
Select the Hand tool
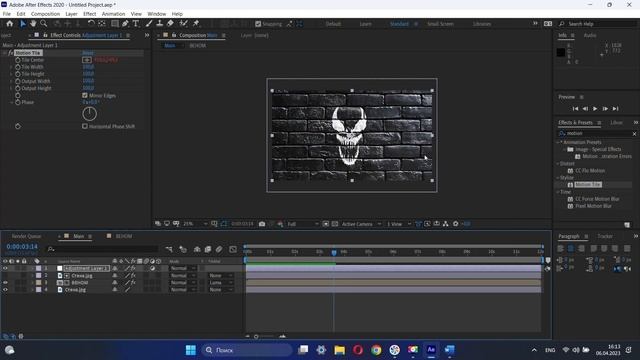coord(33,24)
